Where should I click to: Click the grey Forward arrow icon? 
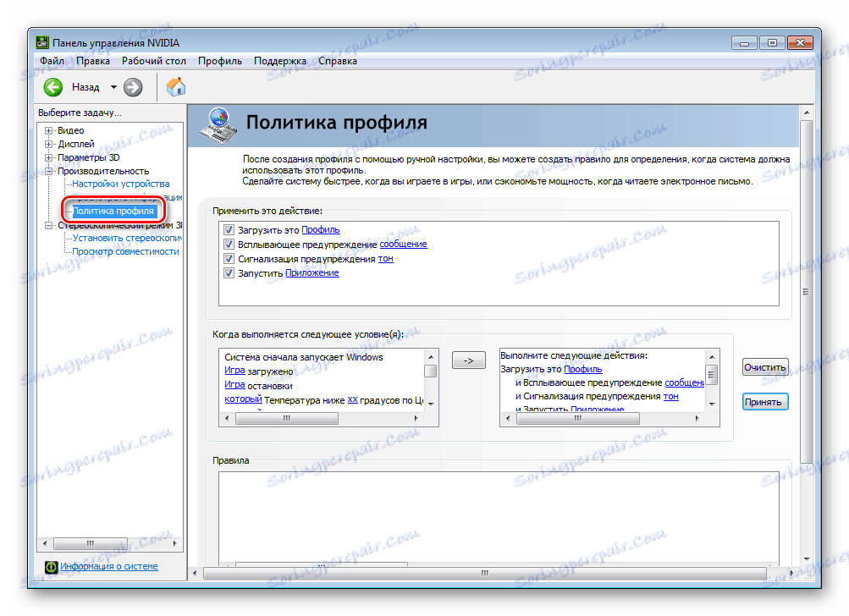(133, 87)
